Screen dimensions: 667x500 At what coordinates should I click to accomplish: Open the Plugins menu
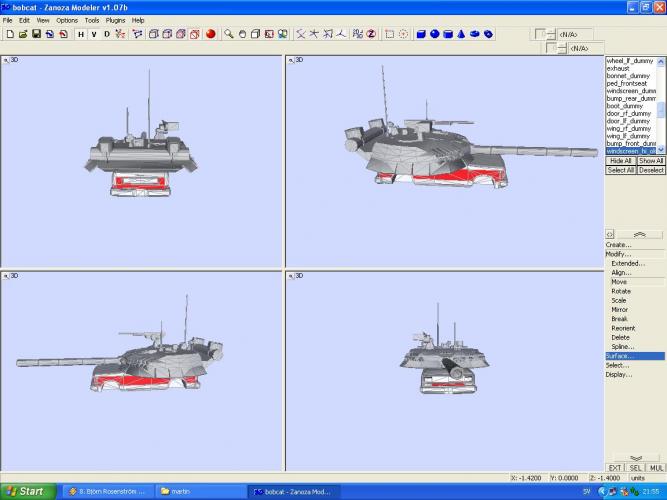pyautogui.click(x=116, y=20)
